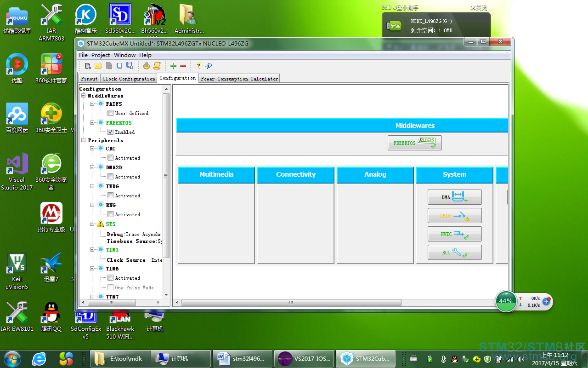Click the tree panel vertical scrollbar thumb

click(x=166, y=176)
